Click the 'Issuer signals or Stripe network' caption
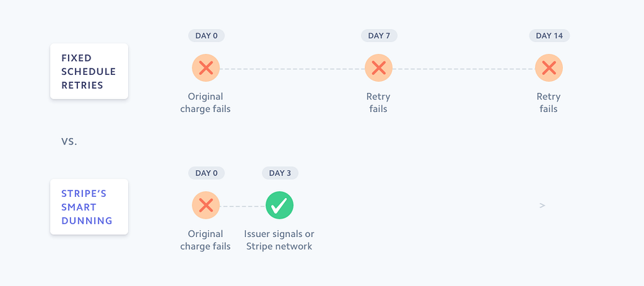The image size is (644, 286). (279, 240)
